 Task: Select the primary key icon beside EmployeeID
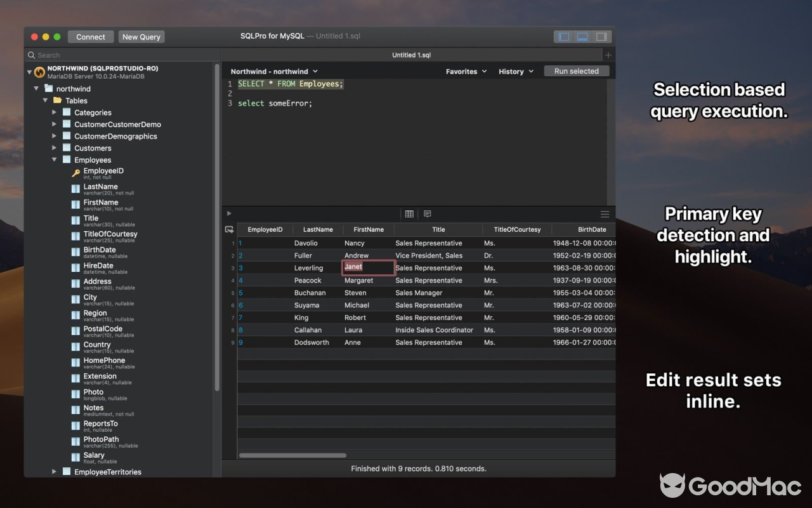[x=75, y=172]
